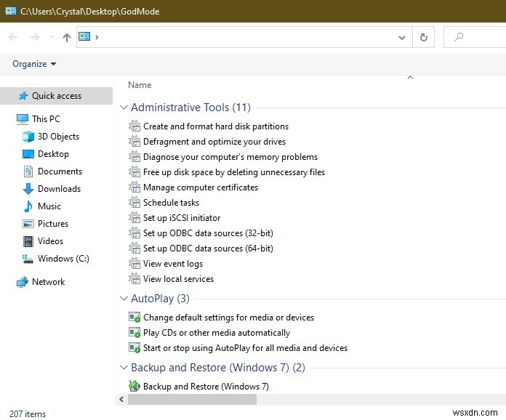The height and width of the screenshot is (420, 506).
Task: Click icon beside Free up disk space
Action: (134, 172)
